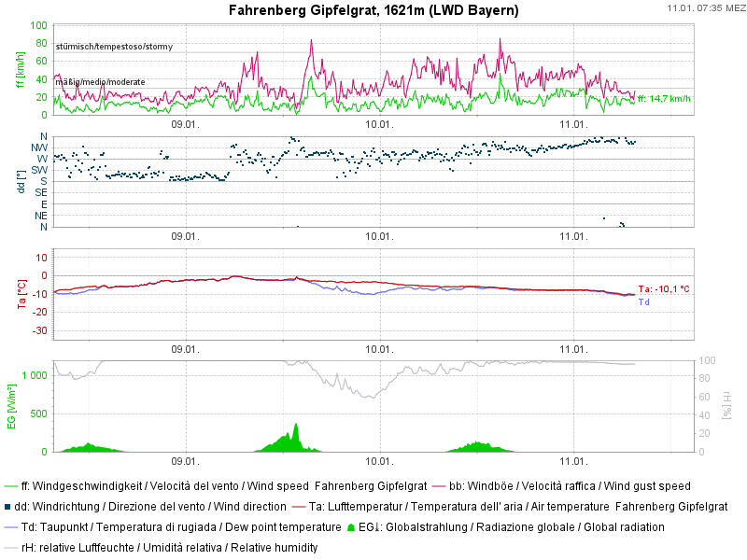Click the 'EG [W/m²]' axis label

(x=11, y=407)
